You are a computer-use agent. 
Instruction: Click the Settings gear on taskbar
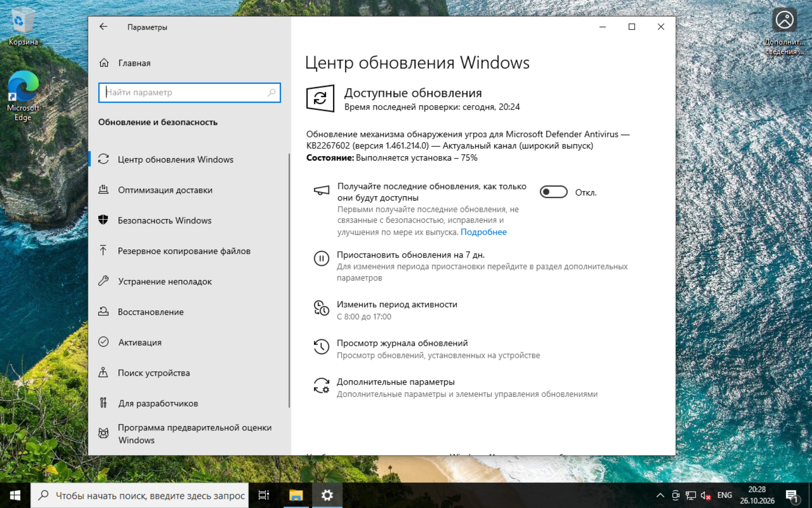327,495
